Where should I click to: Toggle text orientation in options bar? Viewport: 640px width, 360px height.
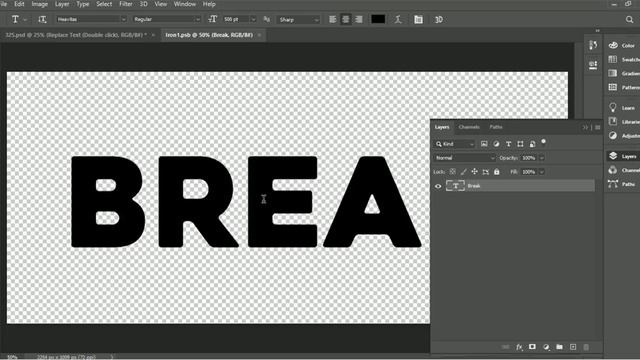[42, 19]
